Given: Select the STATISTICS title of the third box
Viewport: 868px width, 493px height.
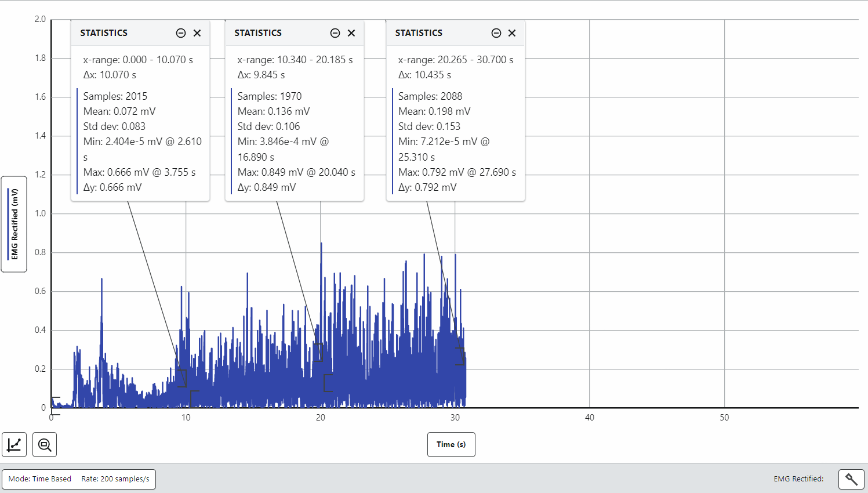Looking at the screenshot, I should [x=419, y=33].
